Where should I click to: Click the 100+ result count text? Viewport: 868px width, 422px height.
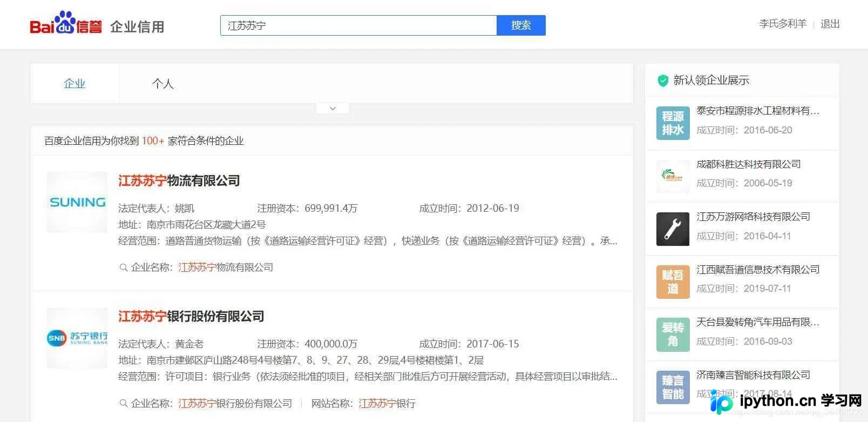(153, 141)
